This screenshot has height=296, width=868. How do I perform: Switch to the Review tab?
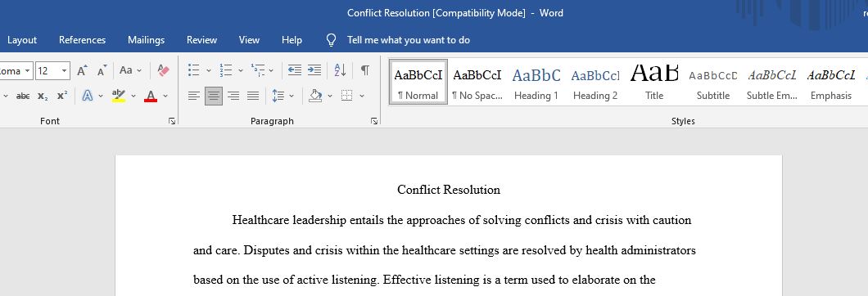click(202, 40)
